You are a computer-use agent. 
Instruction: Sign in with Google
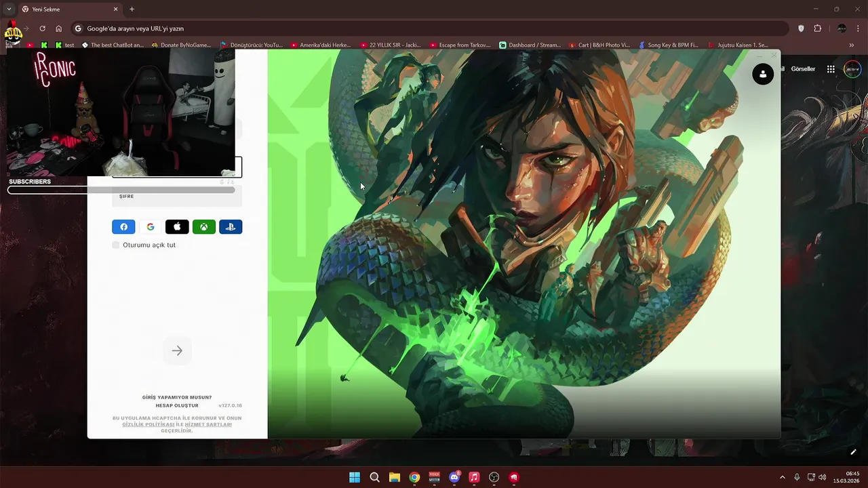coord(151,227)
